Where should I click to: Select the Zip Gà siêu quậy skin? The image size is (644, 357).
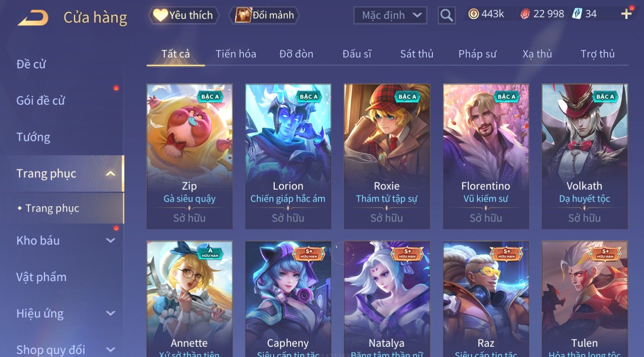pyautogui.click(x=190, y=156)
